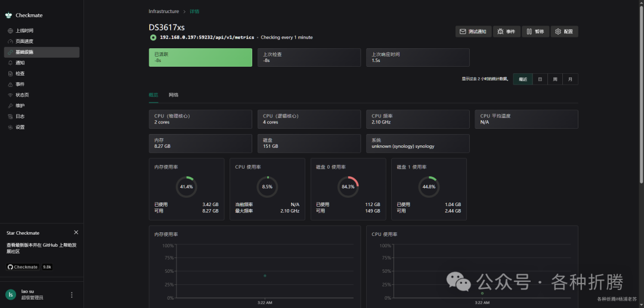This screenshot has height=308, width=644.
Task: Click the lao su user name
Action: coord(27,291)
